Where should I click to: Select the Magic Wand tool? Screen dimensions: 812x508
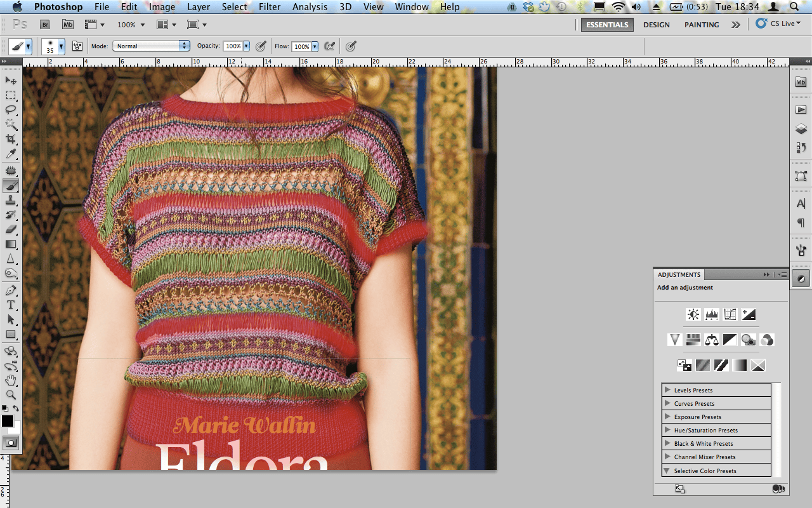(x=11, y=124)
